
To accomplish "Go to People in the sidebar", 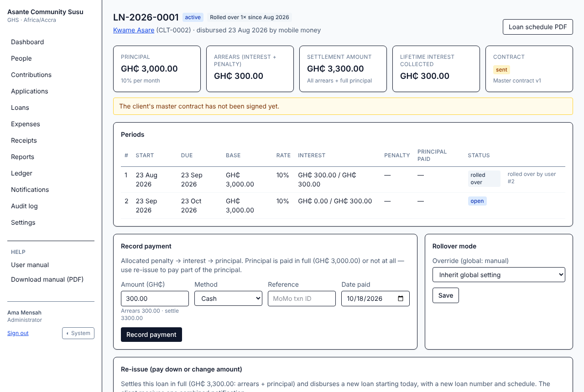I will pos(21,58).
